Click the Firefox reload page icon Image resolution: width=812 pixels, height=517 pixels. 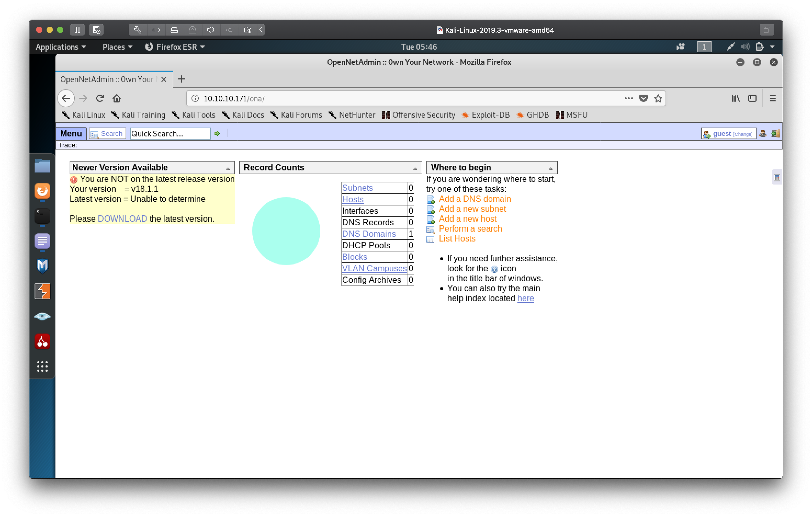click(100, 99)
